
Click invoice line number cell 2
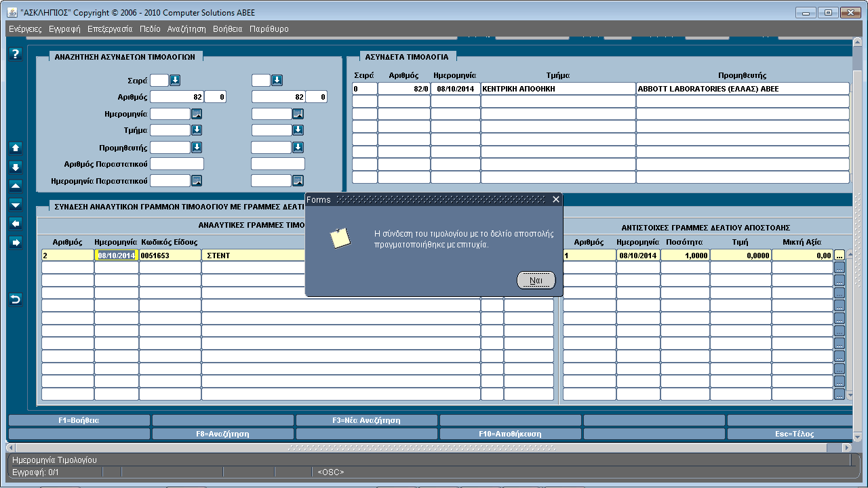pos(68,256)
